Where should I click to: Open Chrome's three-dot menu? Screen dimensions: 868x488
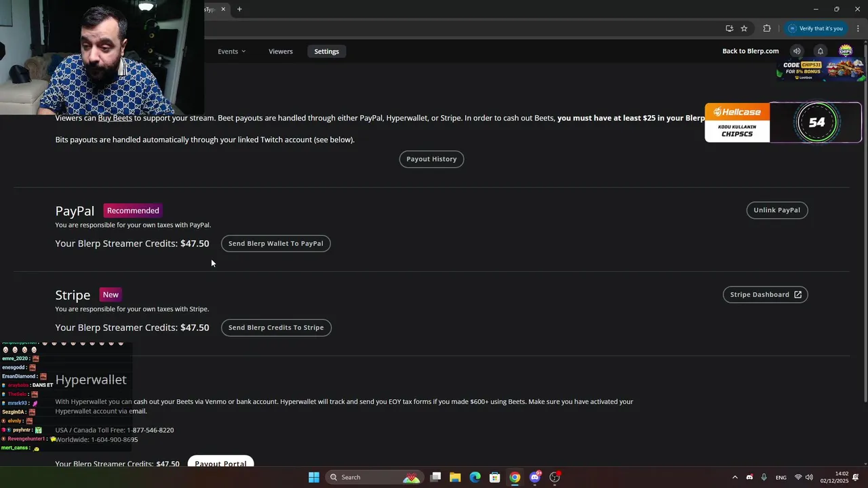(x=858, y=28)
